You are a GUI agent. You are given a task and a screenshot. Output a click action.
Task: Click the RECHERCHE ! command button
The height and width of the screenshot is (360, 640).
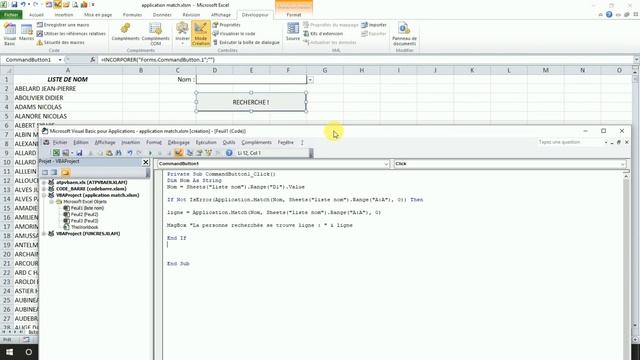251,102
